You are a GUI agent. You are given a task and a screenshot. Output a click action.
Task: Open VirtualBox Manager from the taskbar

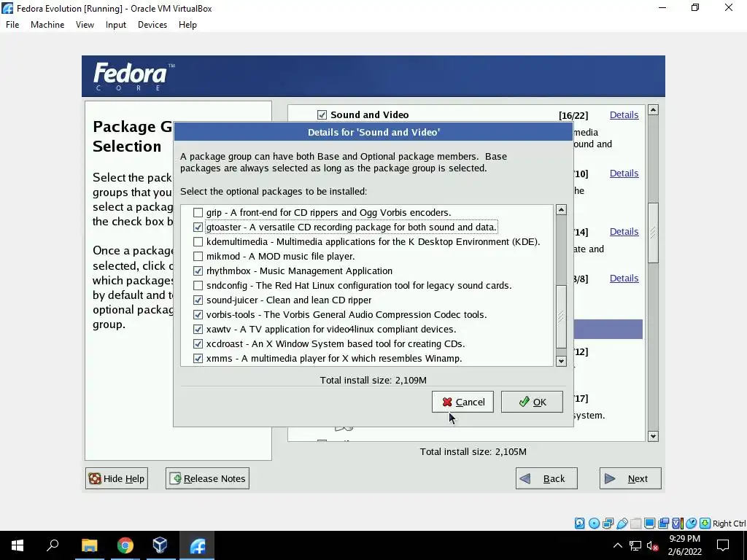160,545
